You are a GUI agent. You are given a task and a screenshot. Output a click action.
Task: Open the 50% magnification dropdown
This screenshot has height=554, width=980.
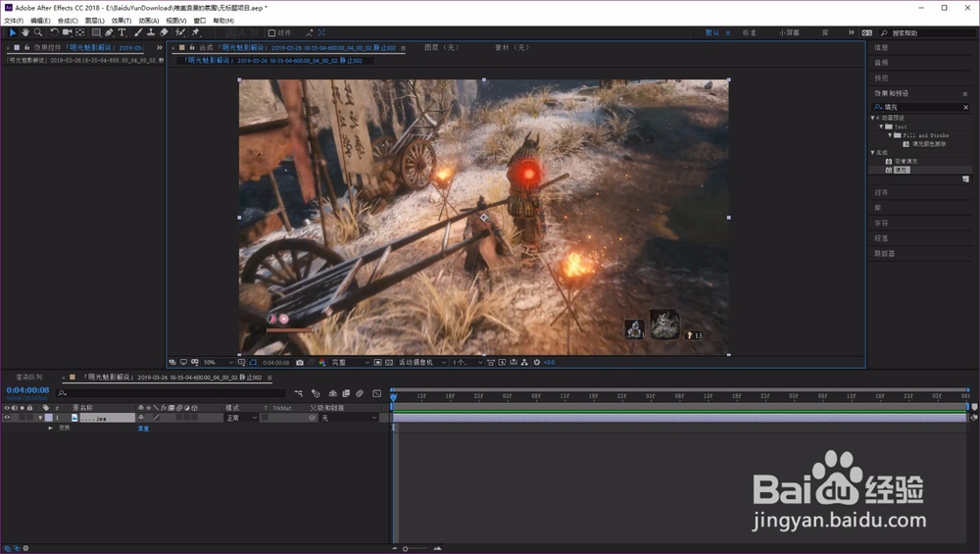[219, 362]
